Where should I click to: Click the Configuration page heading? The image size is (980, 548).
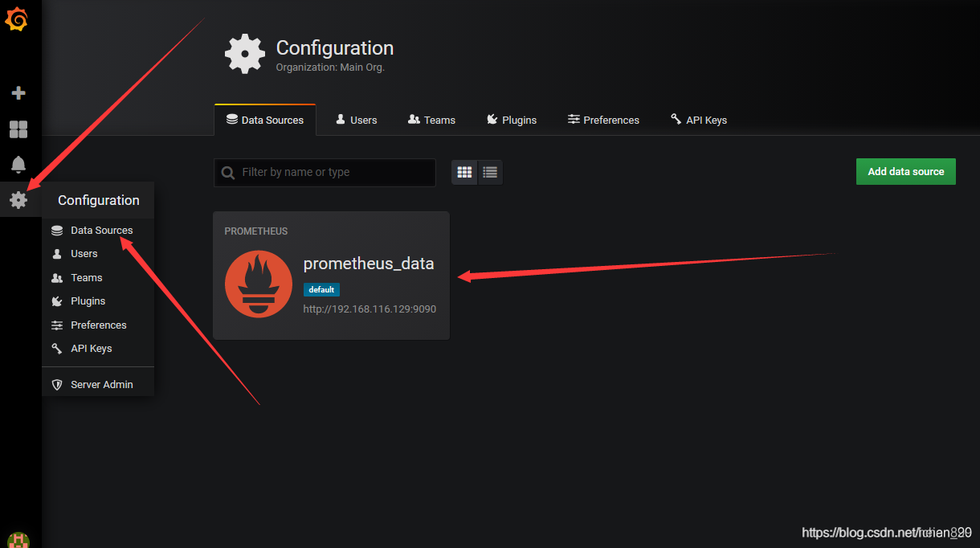coord(335,48)
